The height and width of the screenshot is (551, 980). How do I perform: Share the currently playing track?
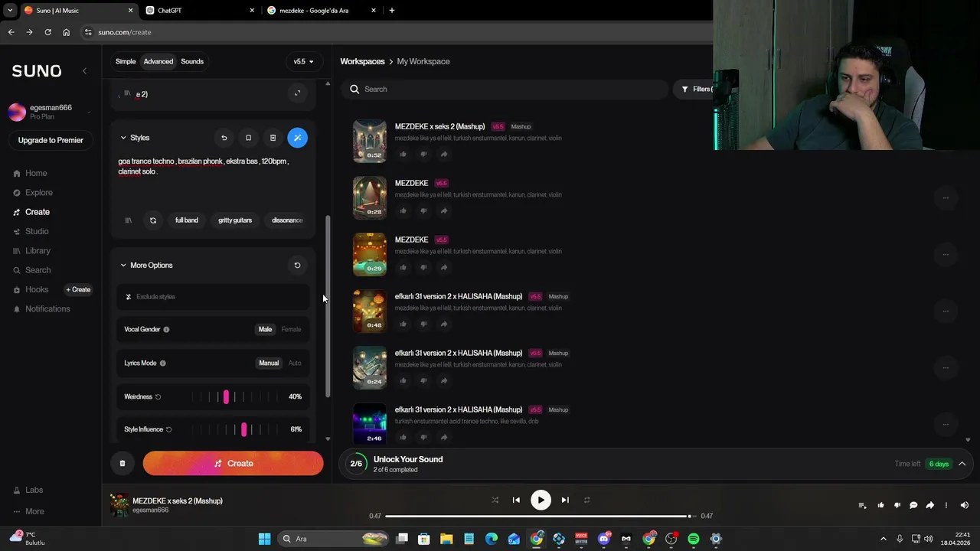[x=929, y=505]
